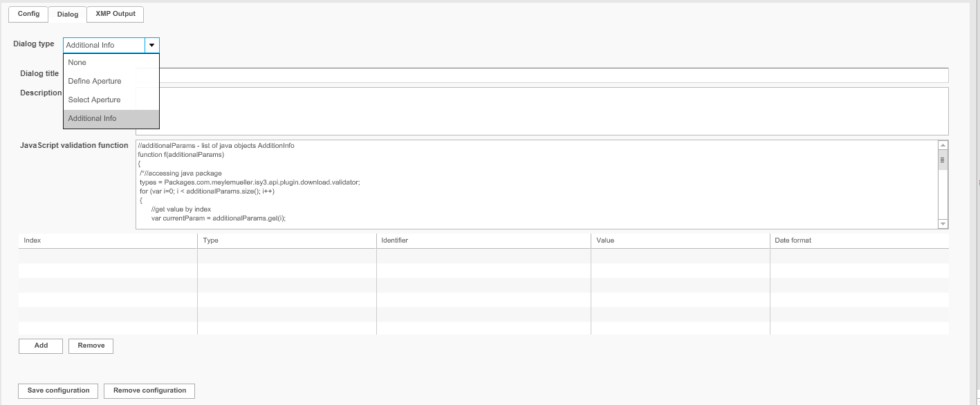Open the XMP Output tab

[x=115, y=14]
